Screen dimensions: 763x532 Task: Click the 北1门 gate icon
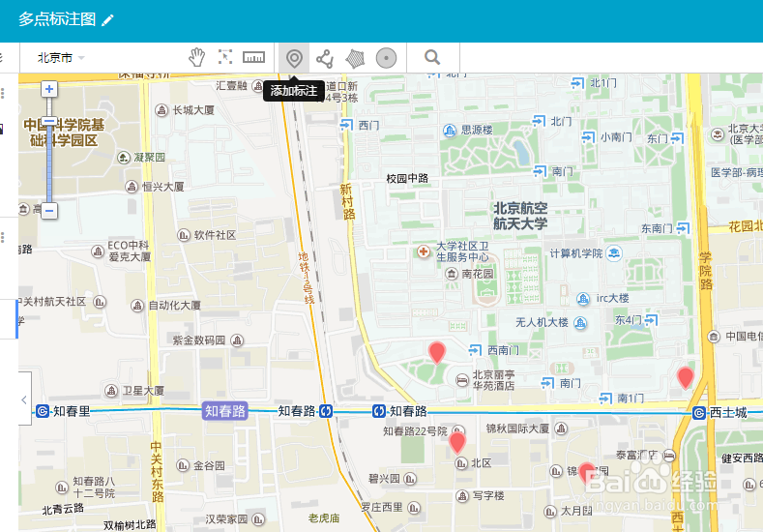[577, 83]
